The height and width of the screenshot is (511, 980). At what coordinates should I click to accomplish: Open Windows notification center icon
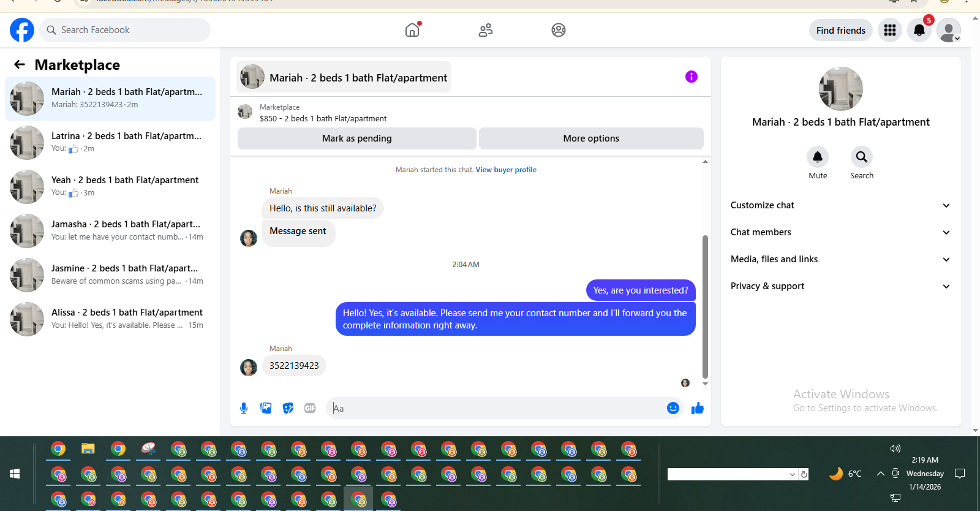click(960, 473)
